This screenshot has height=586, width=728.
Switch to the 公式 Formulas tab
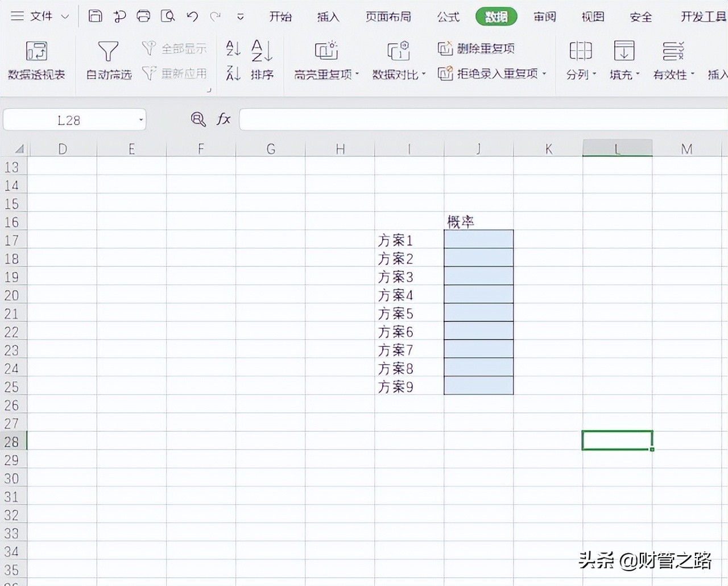click(448, 16)
